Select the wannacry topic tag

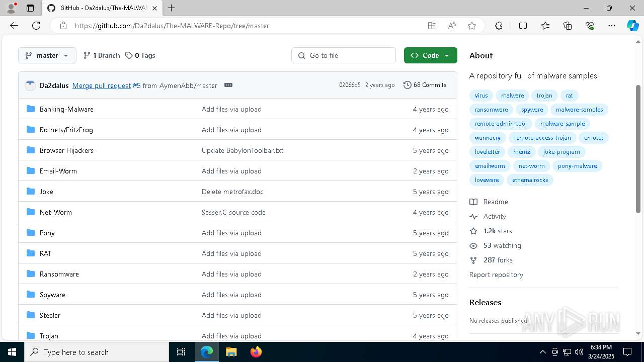pyautogui.click(x=488, y=138)
